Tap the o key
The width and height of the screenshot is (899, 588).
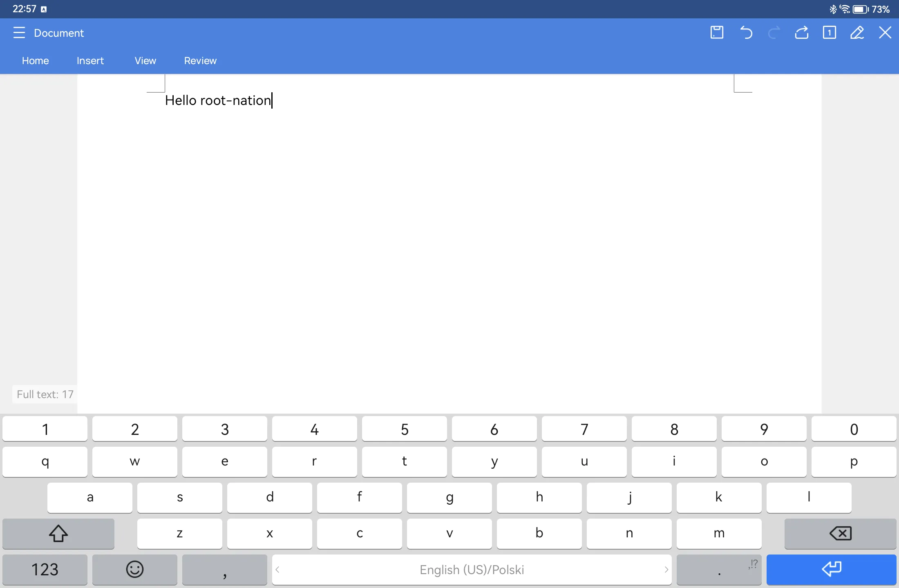point(764,461)
